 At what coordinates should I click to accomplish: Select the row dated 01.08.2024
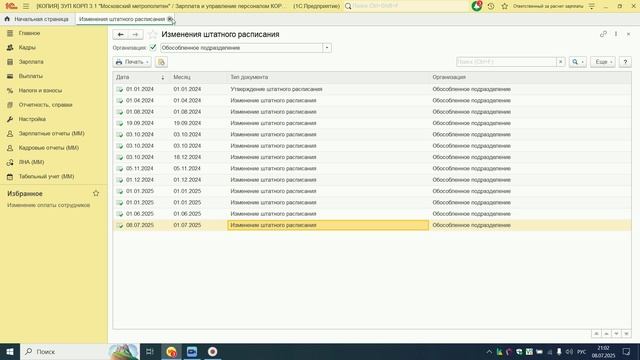372,112
